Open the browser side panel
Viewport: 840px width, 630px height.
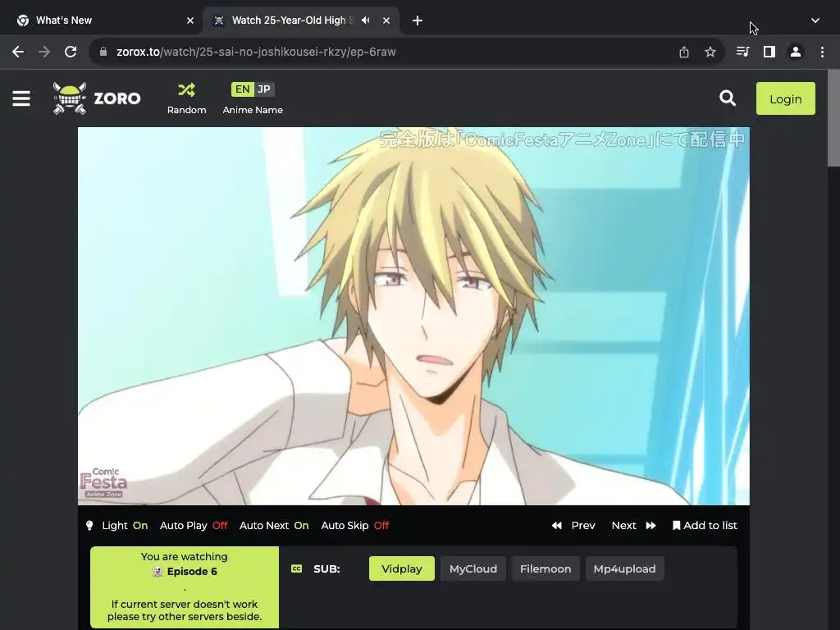click(x=769, y=52)
